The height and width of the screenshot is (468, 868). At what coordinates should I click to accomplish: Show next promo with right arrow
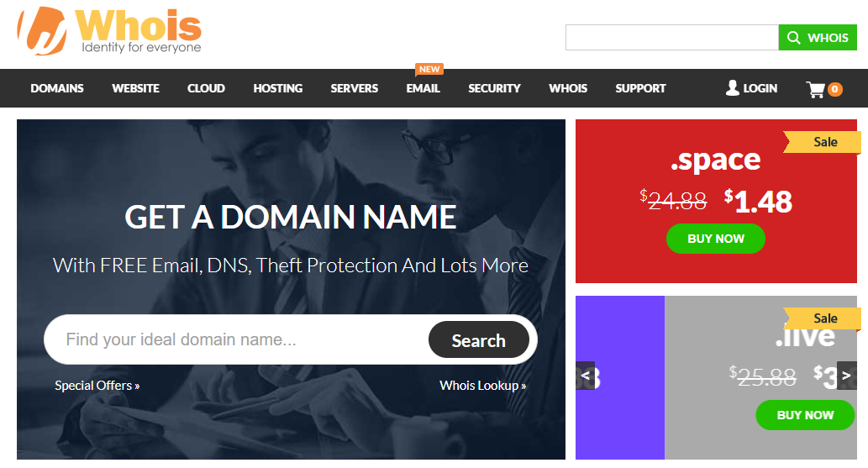(846, 376)
